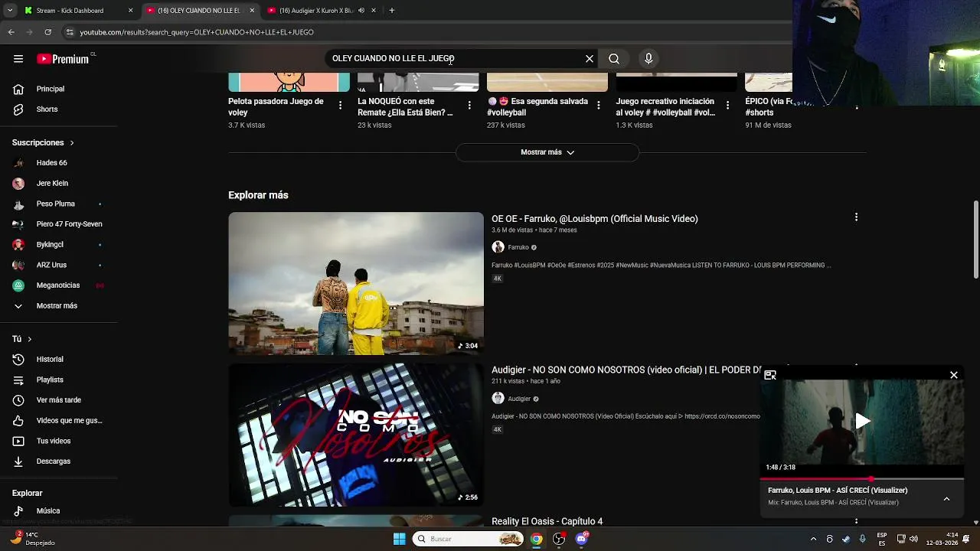Open Chrome tab list dropdown
980x551 pixels.
(x=10, y=11)
